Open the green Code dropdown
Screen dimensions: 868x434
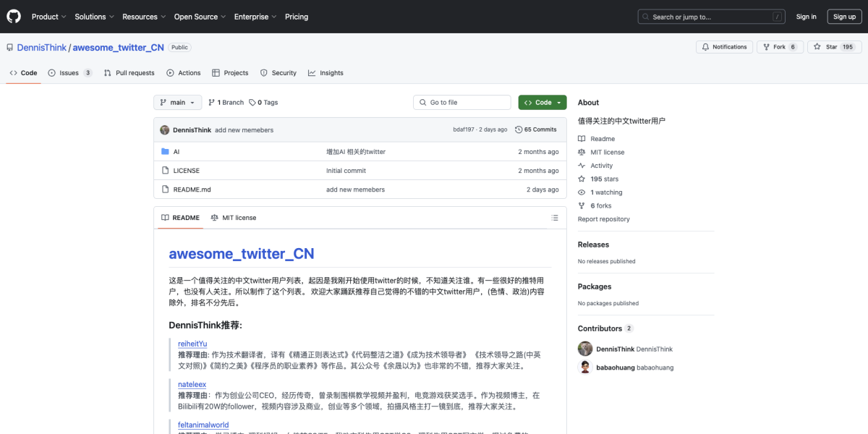542,102
